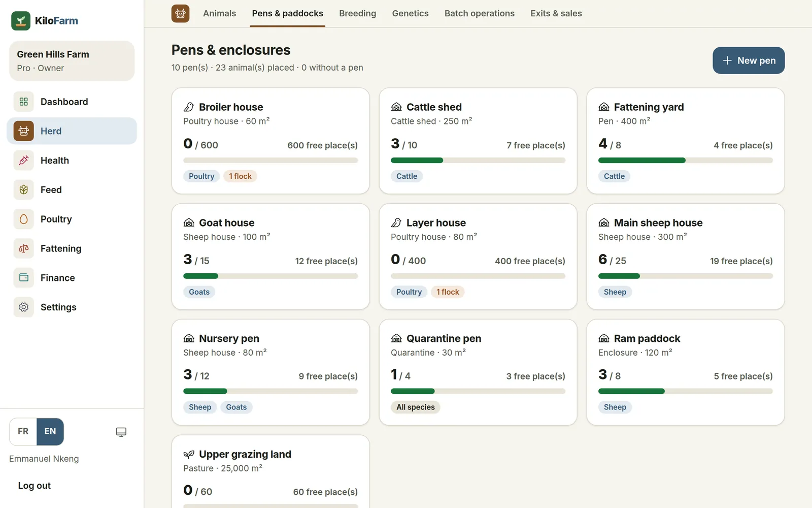Click the Poultry tag on Layer house
The image size is (812, 508).
pos(409,292)
